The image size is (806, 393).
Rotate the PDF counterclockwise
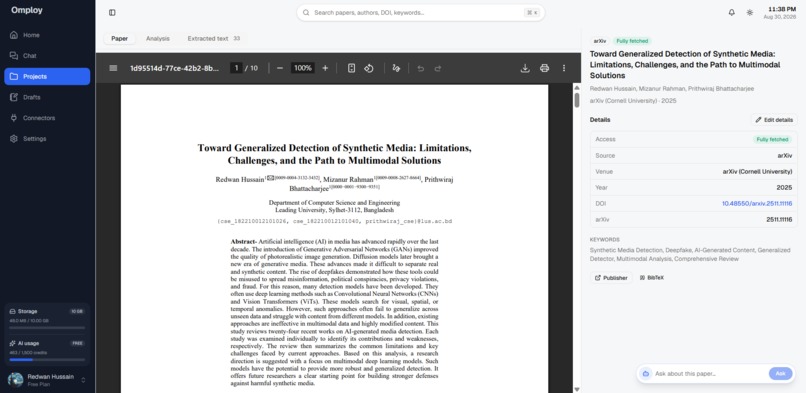click(x=369, y=68)
